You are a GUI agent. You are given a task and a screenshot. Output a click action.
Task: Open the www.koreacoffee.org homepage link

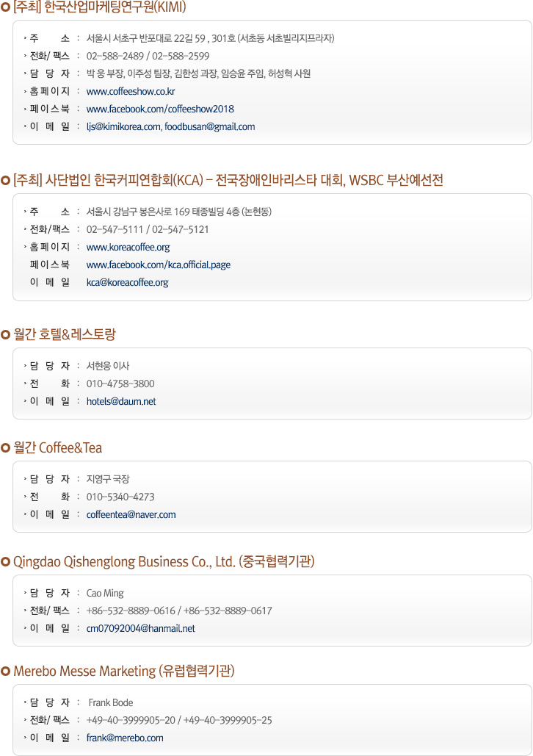click(128, 247)
